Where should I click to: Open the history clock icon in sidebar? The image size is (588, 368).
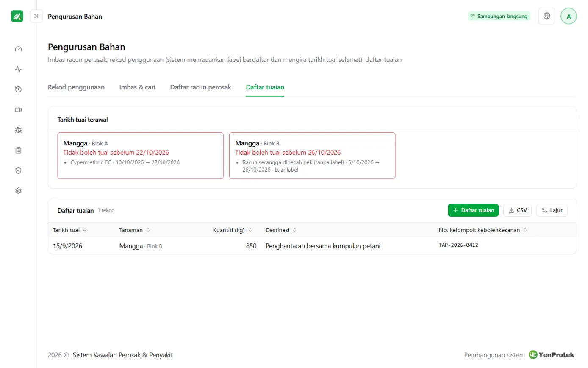[x=18, y=89]
